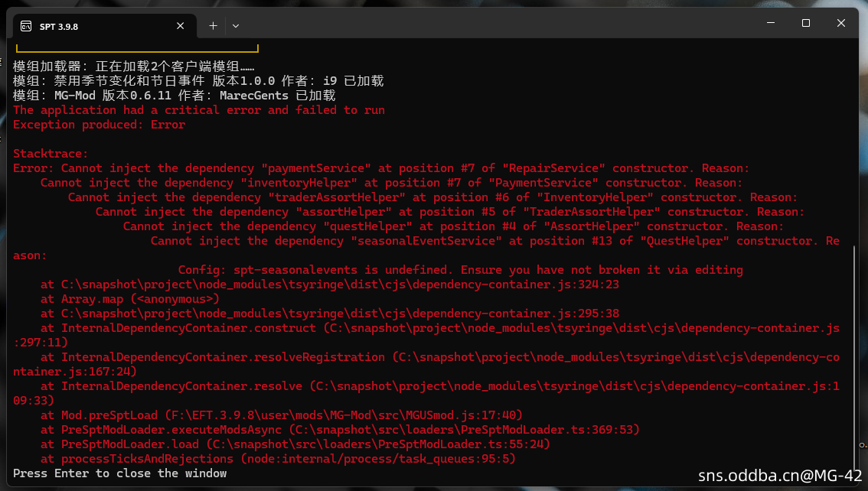Minimize the terminal window
Screen dimensions: 868x491
tap(770, 24)
